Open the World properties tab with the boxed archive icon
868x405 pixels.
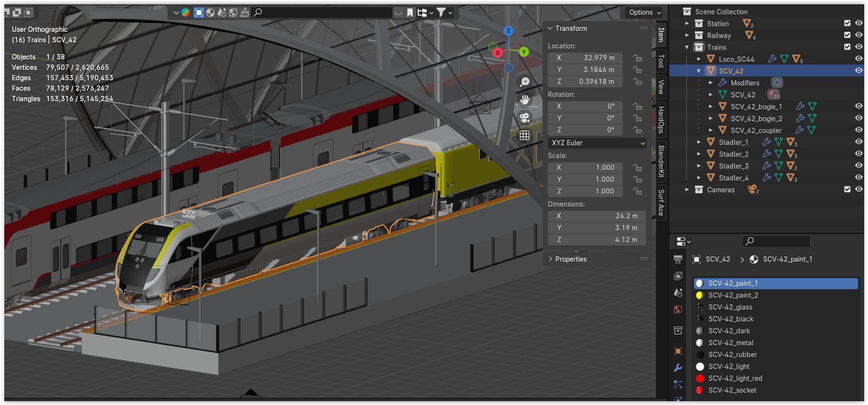tap(678, 330)
